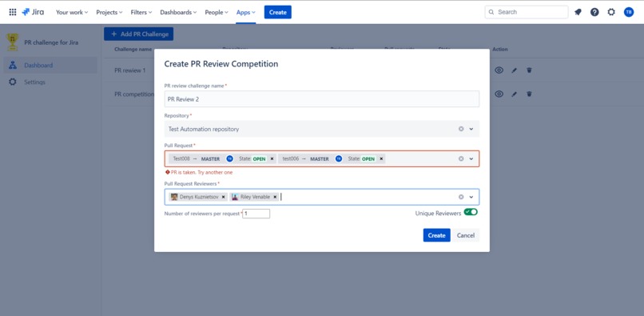Expand the Repository dropdown arrow
This screenshot has height=316, width=644.
471,129
